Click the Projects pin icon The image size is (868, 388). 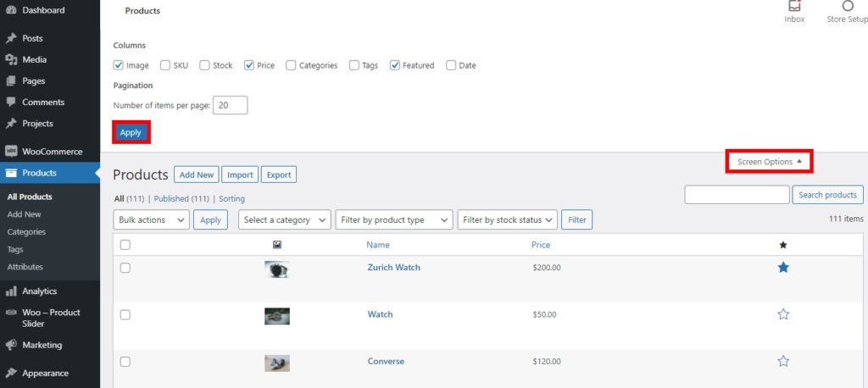pyautogui.click(x=11, y=124)
